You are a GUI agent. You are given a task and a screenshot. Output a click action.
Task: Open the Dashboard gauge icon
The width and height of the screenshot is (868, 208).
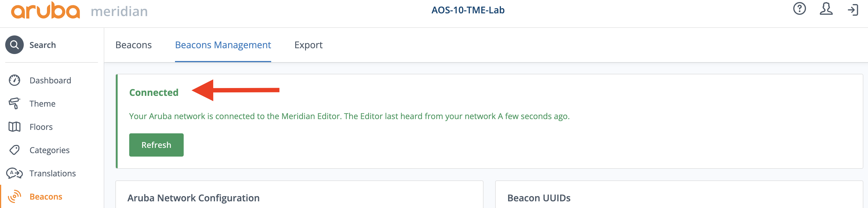(14, 80)
